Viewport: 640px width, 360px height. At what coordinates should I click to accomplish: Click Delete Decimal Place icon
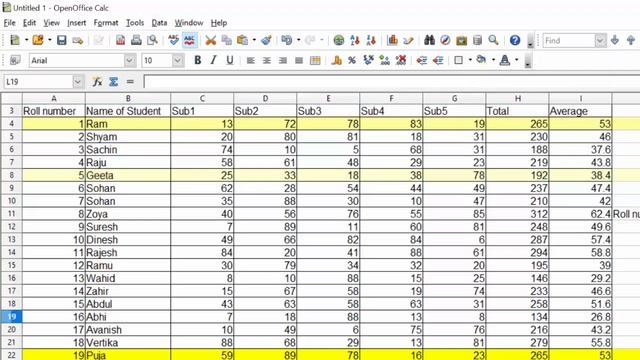(x=401, y=60)
